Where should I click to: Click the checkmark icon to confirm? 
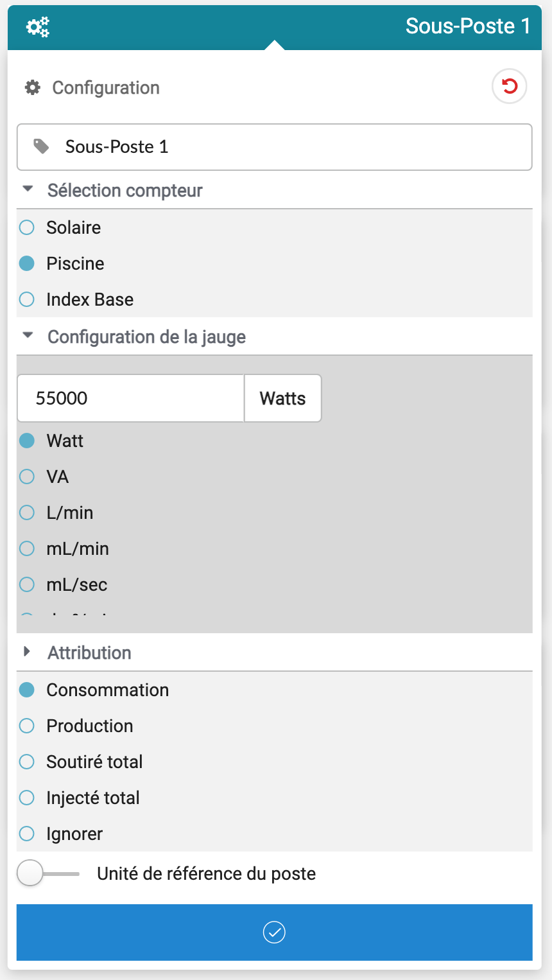(x=274, y=932)
